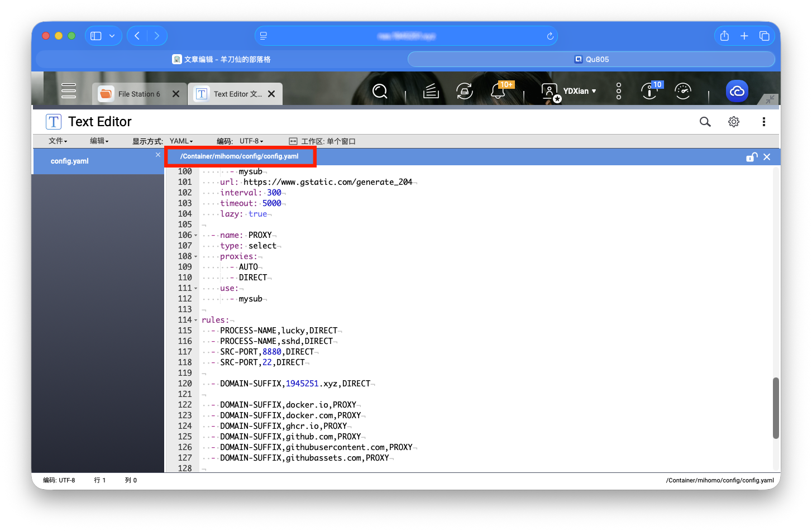This screenshot has width=812, height=531.
Task: Toggle the file lock icon
Action: point(751,157)
